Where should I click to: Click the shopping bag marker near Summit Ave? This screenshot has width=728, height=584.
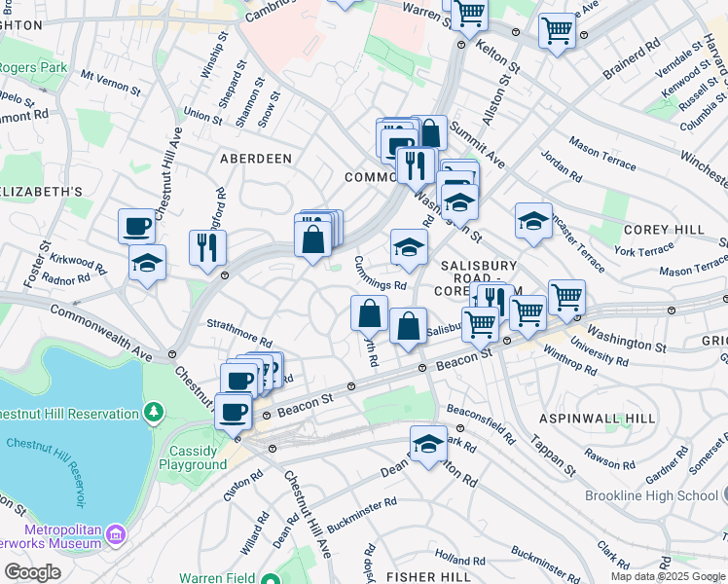(430, 132)
